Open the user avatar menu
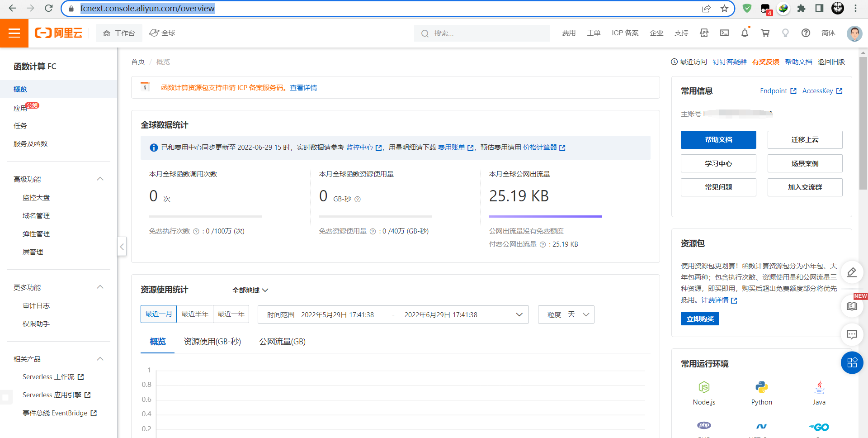Image resolution: width=868 pixels, height=438 pixels. click(x=854, y=33)
